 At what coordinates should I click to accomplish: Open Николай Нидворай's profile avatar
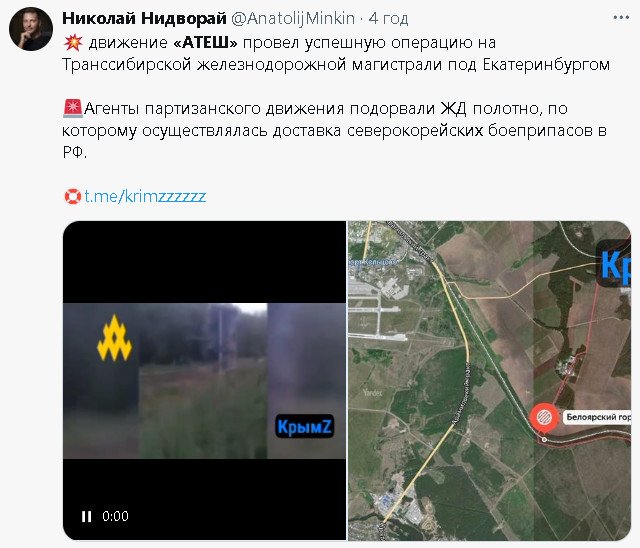(31, 29)
